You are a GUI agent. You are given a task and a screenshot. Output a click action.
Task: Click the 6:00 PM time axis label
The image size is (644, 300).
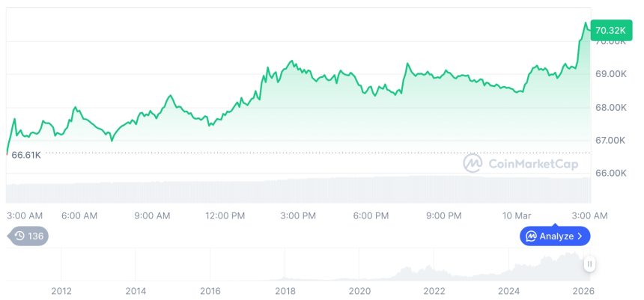tap(371, 215)
